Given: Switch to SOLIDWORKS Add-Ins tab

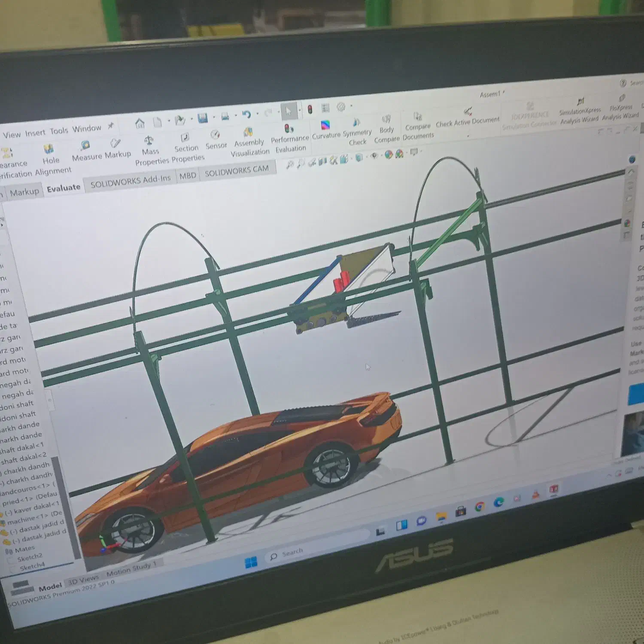Looking at the screenshot, I should (131, 181).
